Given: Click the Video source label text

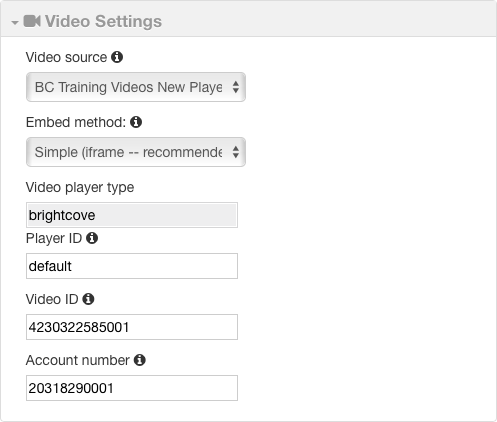Looking at the screenshot, I should pos(66,57).
